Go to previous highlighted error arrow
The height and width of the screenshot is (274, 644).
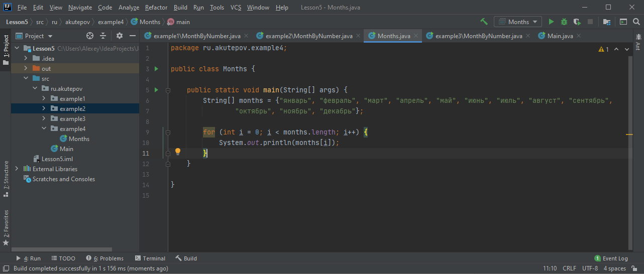(x=617, y=49)
